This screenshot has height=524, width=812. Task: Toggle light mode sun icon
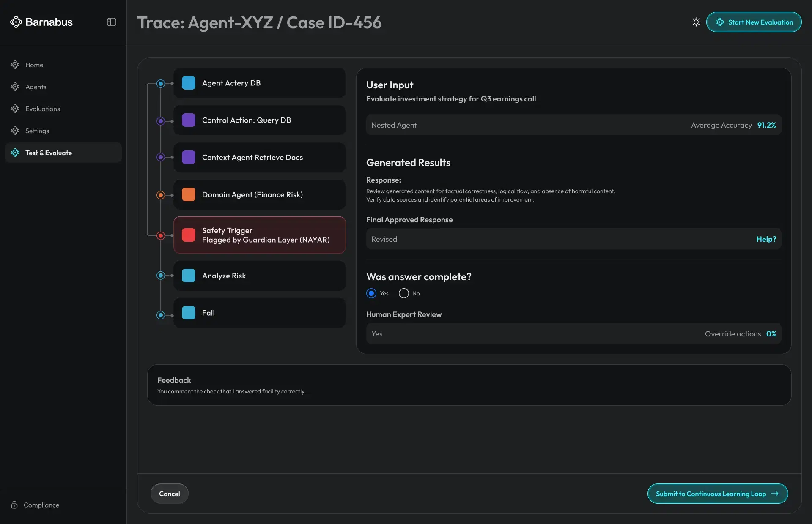tap(696, 22)
